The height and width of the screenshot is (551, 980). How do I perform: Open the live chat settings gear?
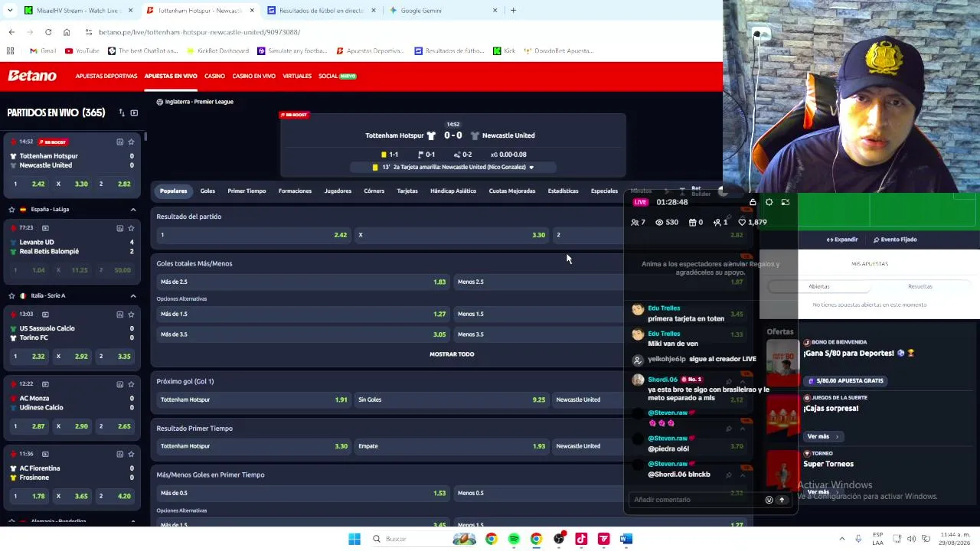769,202
